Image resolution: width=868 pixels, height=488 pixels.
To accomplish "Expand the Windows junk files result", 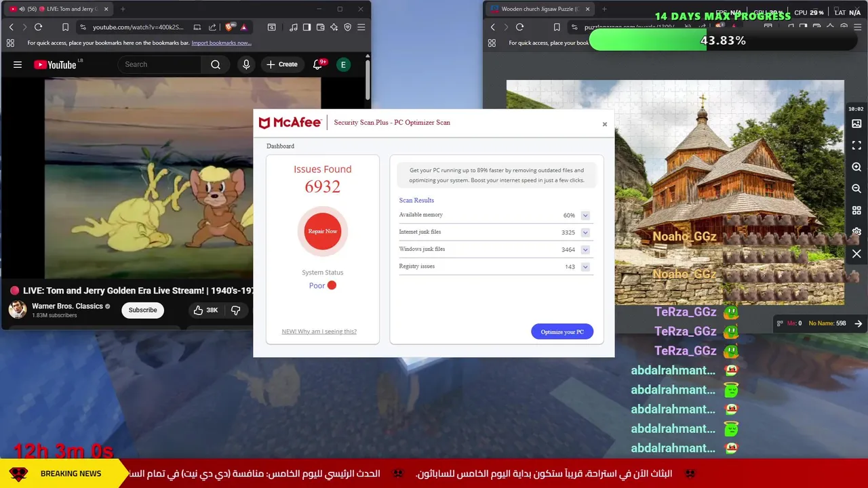I will pos(585,249).
